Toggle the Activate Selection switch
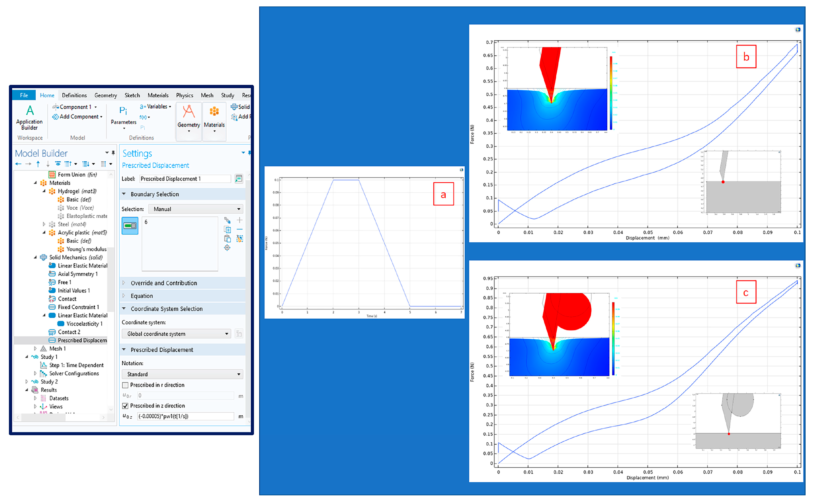 pos(130,226)
